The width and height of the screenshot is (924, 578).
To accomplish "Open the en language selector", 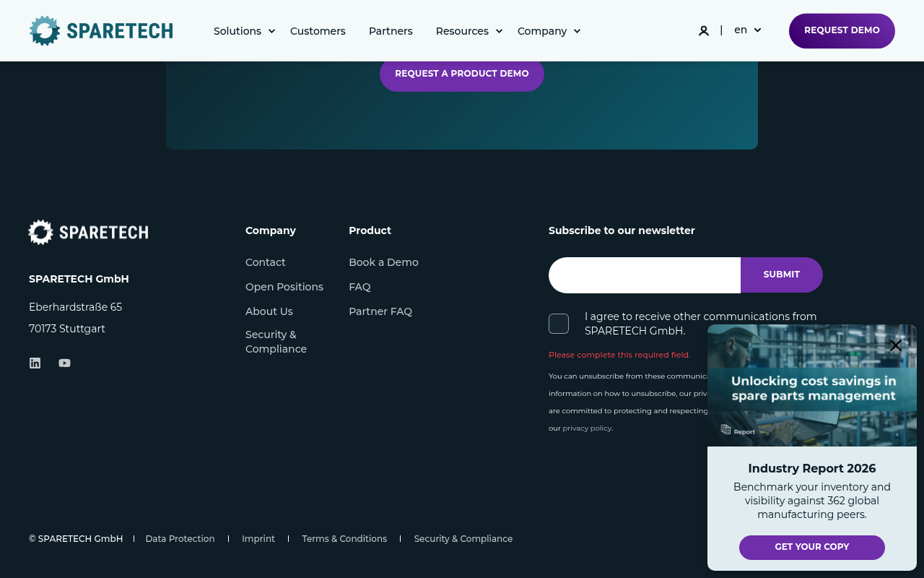I will pos(748,30).
